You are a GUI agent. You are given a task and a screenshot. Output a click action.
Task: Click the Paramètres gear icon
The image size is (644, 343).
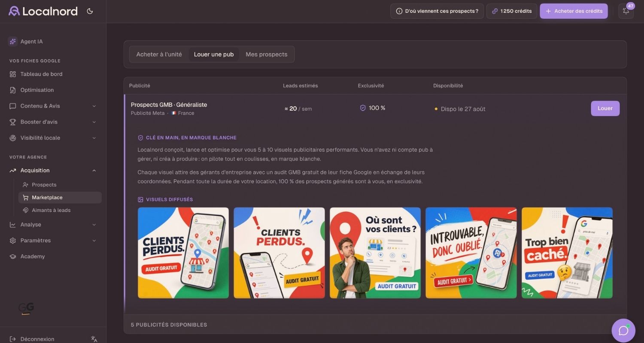tap(13, 241)
